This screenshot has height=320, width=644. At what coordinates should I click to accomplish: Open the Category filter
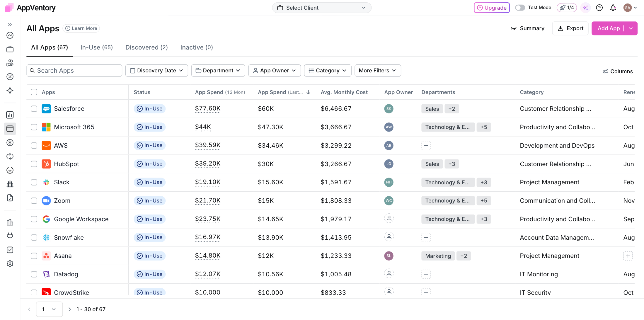click(x=328, y=71)
